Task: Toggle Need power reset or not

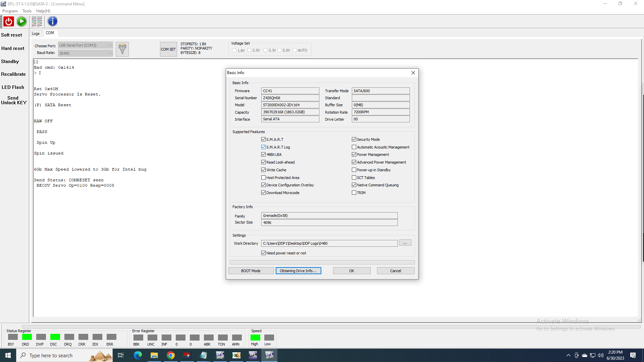Action: tap(263, 253)
